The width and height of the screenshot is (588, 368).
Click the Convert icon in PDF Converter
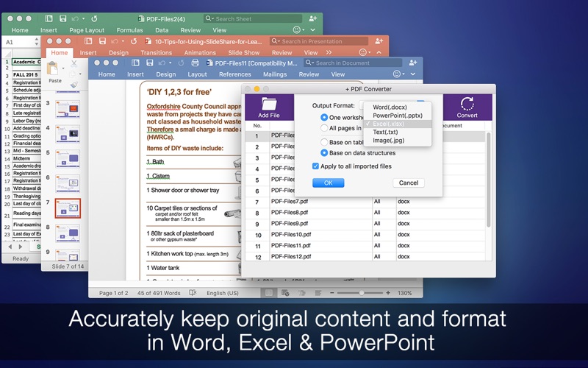(467, 104)
